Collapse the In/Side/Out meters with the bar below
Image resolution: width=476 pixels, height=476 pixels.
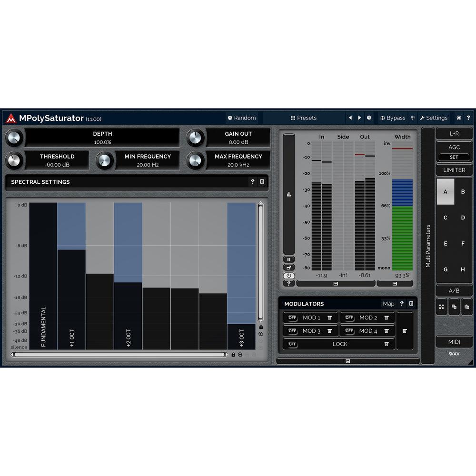coord(336,284)
